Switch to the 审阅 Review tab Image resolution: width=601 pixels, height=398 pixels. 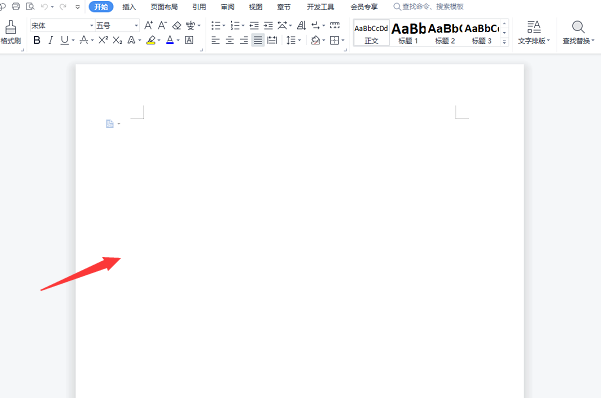click(x=228, y=7)
